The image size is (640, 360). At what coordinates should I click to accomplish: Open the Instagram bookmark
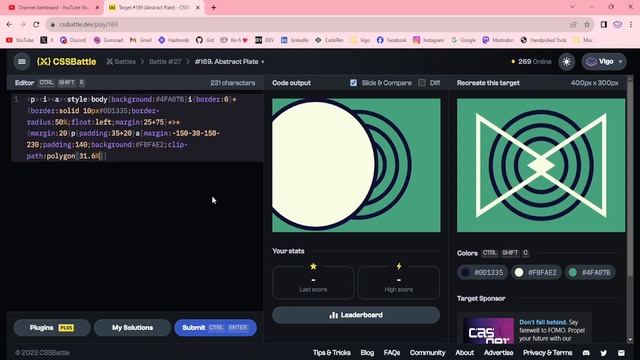pyautogui.click(x=428, y=40)
